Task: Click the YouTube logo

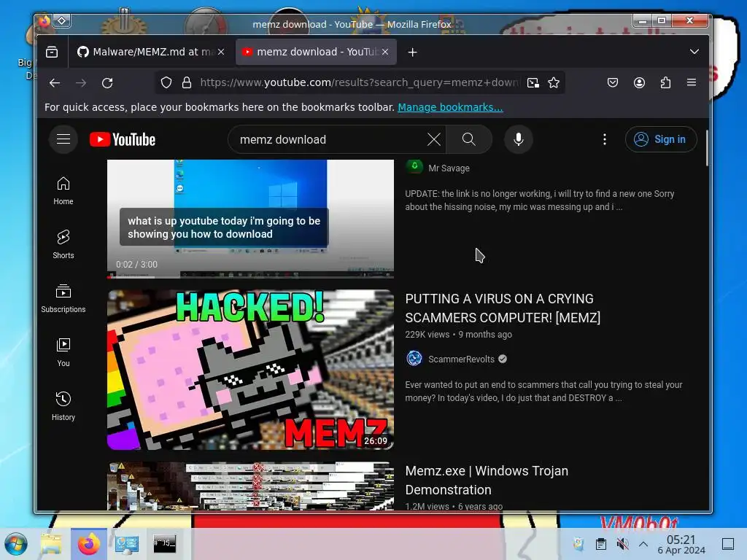Action: click(x=123, y=139)
